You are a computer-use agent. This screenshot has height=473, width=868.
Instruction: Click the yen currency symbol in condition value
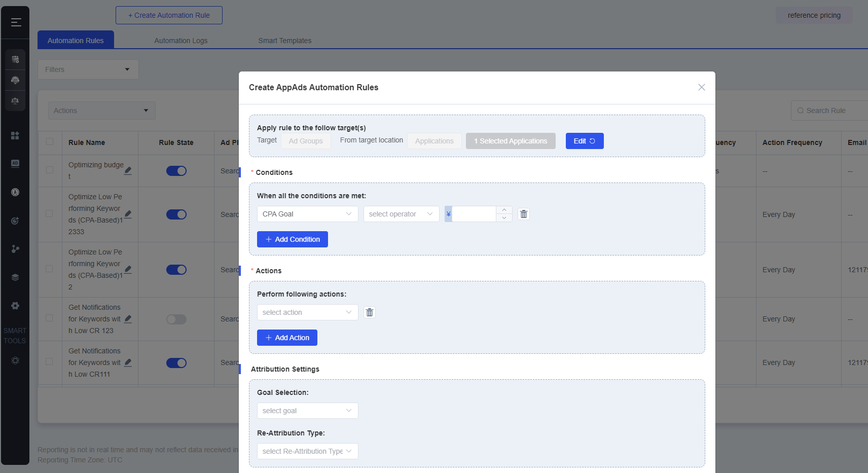coord(448,214)
